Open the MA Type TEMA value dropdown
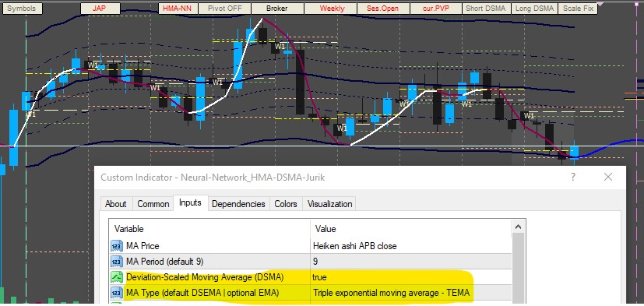Image resolution: width=644 pixels, height=306 pixels. (410, 293)
